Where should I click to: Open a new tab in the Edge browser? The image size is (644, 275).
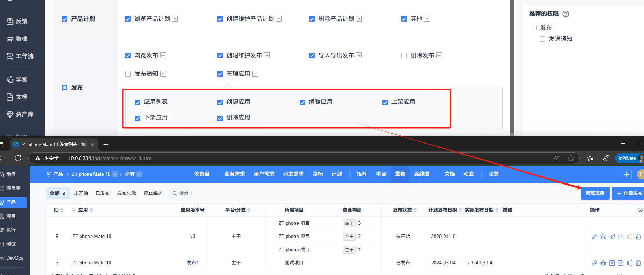pyautogui.click(x=106, y=145)
